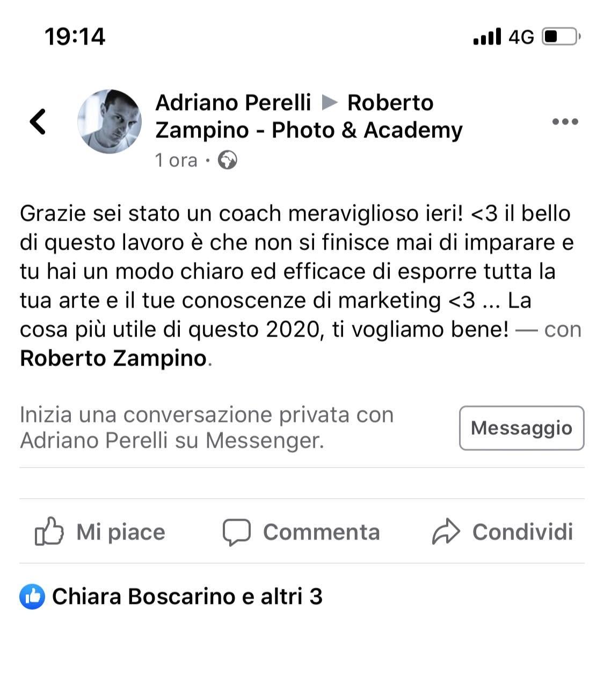604x700 pixels.
Task: Open Adriano Perelli's name link
Action: point(233,103)
